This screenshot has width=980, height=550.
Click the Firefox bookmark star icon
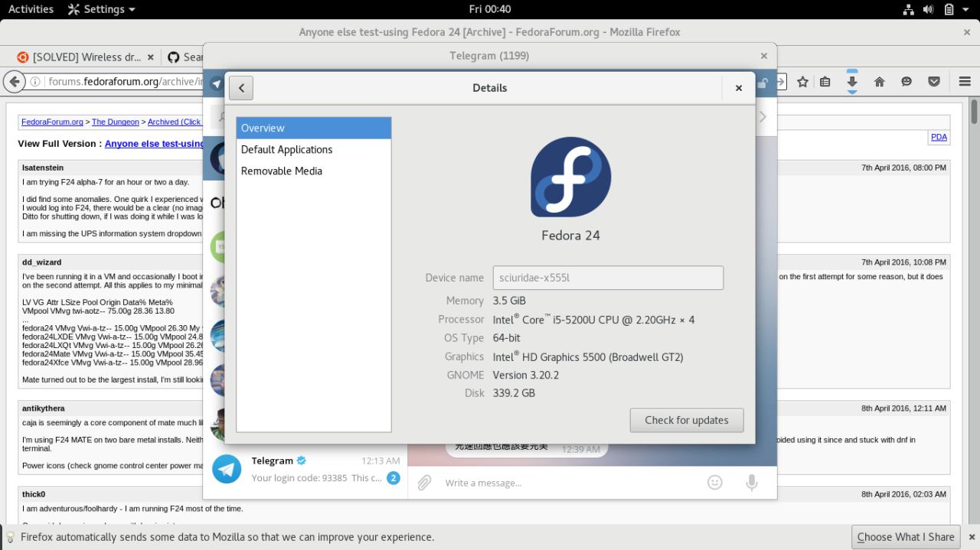pyautogui.click(x=802, y=82)
